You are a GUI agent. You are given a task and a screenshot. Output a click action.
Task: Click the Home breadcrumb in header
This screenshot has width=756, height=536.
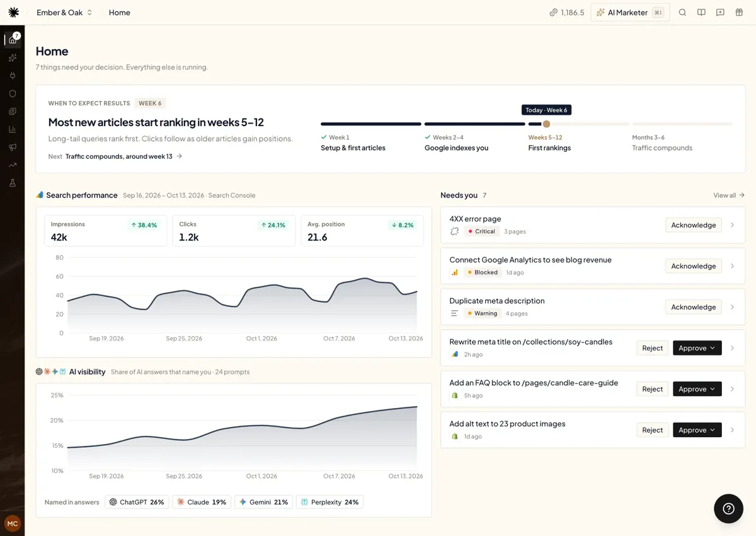pos(119,13)
